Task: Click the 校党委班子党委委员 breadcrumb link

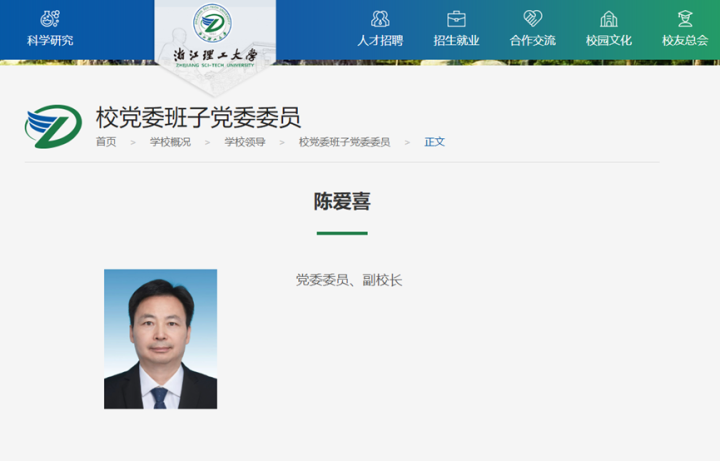Action: (344, 142)
